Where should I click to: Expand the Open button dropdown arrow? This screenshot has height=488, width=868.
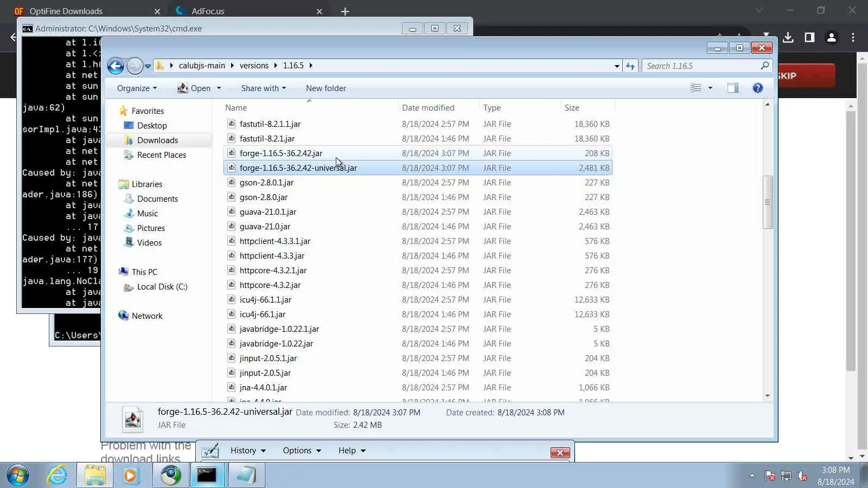(x=219, y=88)
